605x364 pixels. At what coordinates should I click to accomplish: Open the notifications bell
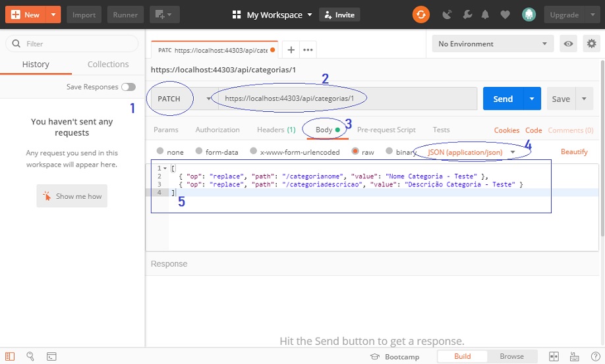pos(486,14)
